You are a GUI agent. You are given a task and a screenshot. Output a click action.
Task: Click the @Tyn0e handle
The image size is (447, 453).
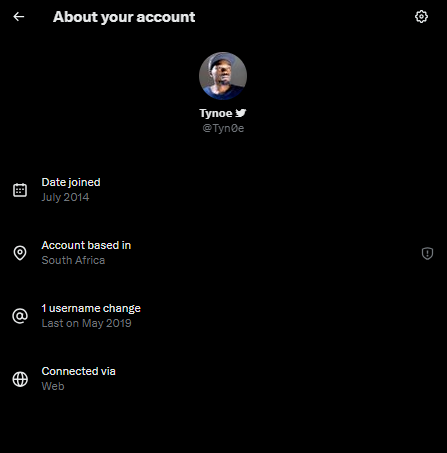[223, 128]
